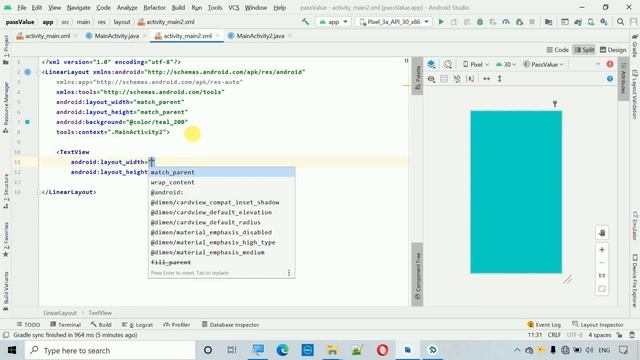Open the app run configuration dropdown

pos(333,22)
